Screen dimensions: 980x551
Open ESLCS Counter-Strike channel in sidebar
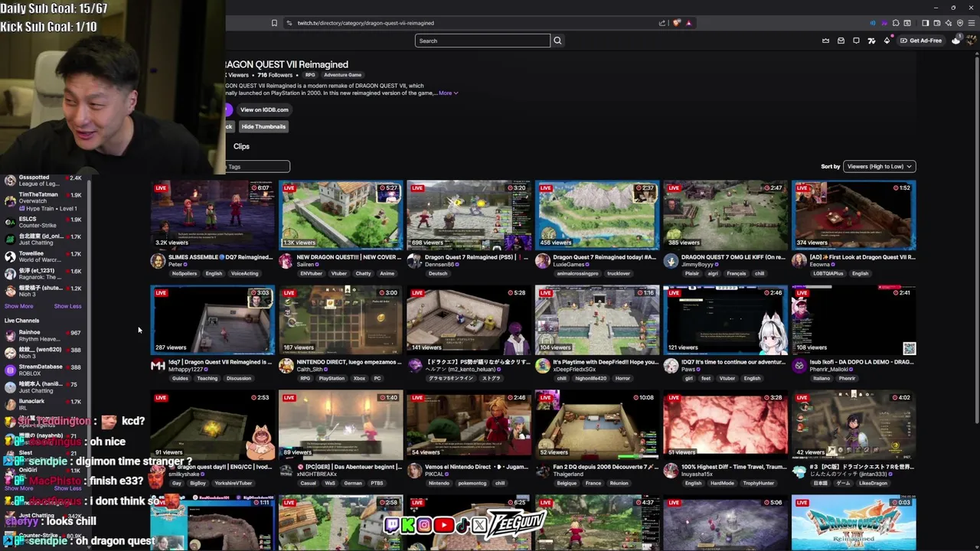43,222
